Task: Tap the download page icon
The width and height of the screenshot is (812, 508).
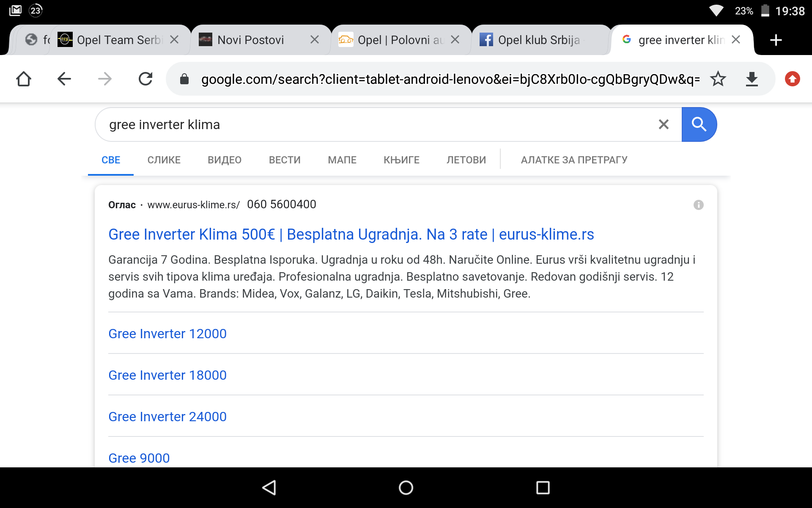Action: tap(752, 79)
